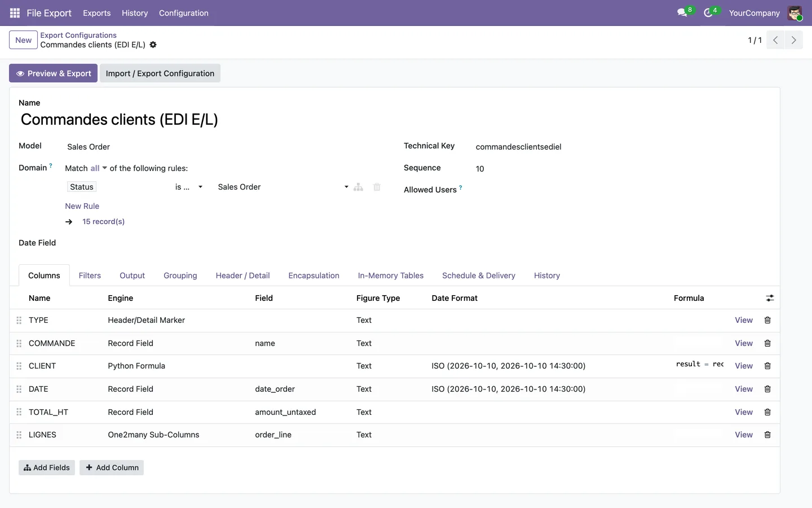Delete the DATE column row
Image resolution: width=812 pixels, height=508 pixels.
click(767, 389)
